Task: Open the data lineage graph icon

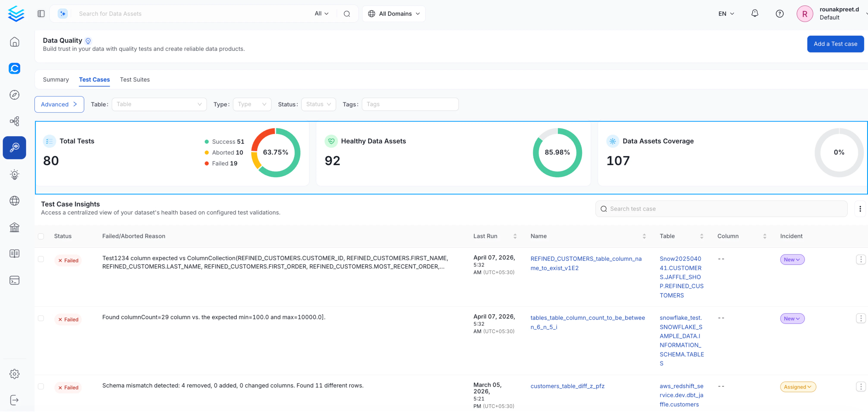Action: click(14, 121)
